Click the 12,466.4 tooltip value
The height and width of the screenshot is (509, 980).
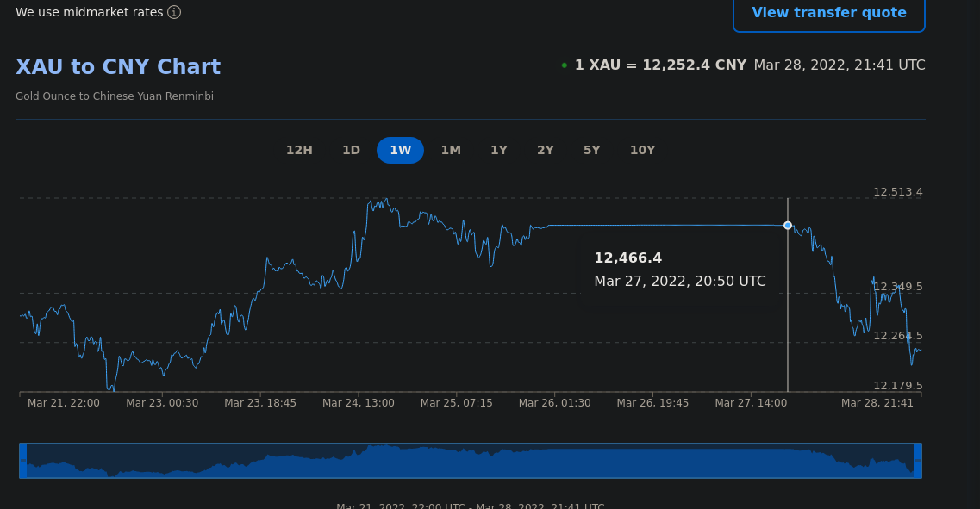627,258
